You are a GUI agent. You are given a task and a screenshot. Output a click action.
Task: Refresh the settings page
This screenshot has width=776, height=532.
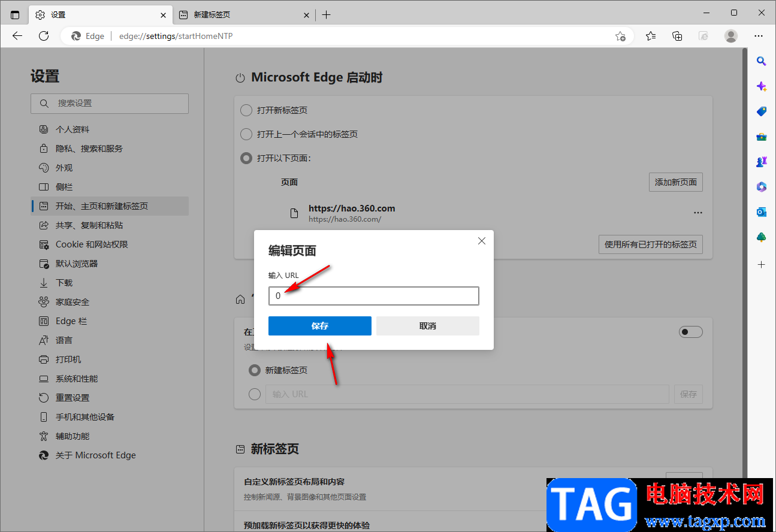[x=44, y=36]
